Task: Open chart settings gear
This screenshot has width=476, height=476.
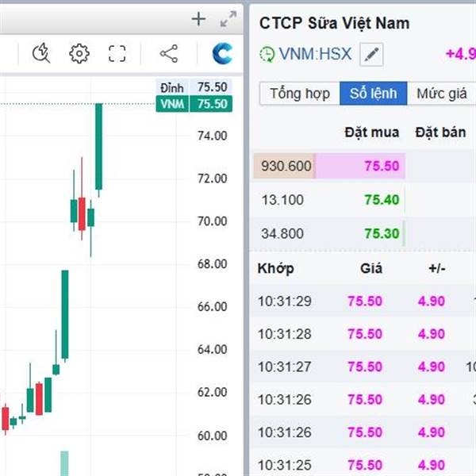Action: click(79, 54)
